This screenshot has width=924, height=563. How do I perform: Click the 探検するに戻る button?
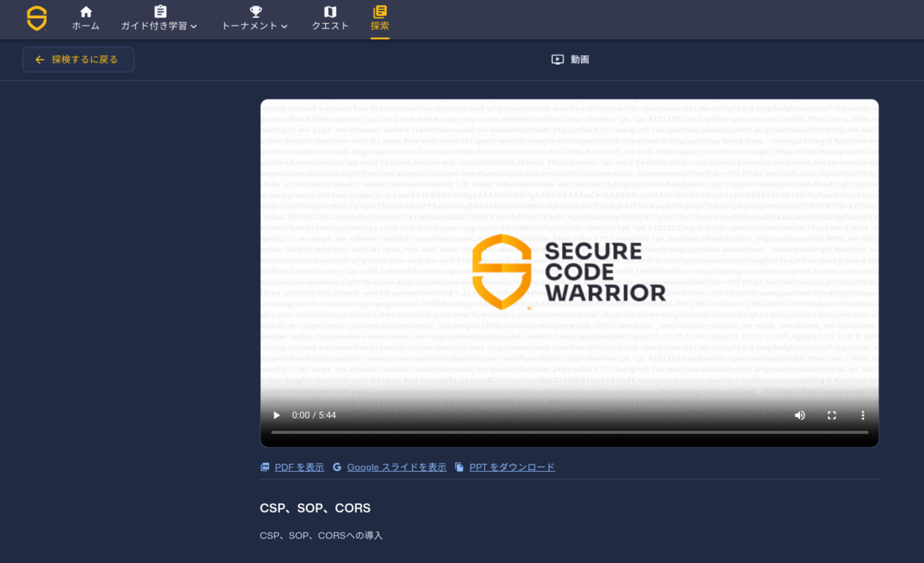[79, 59]
